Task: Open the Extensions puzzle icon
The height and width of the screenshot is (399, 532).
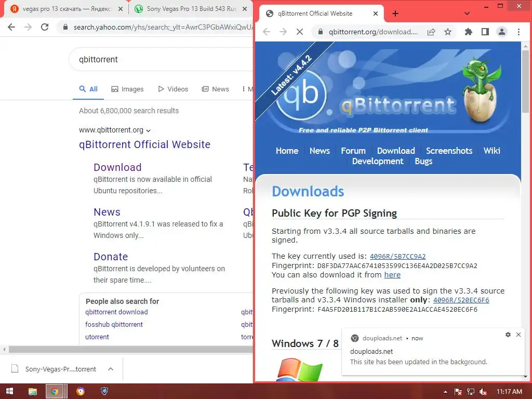Action: 469,32
